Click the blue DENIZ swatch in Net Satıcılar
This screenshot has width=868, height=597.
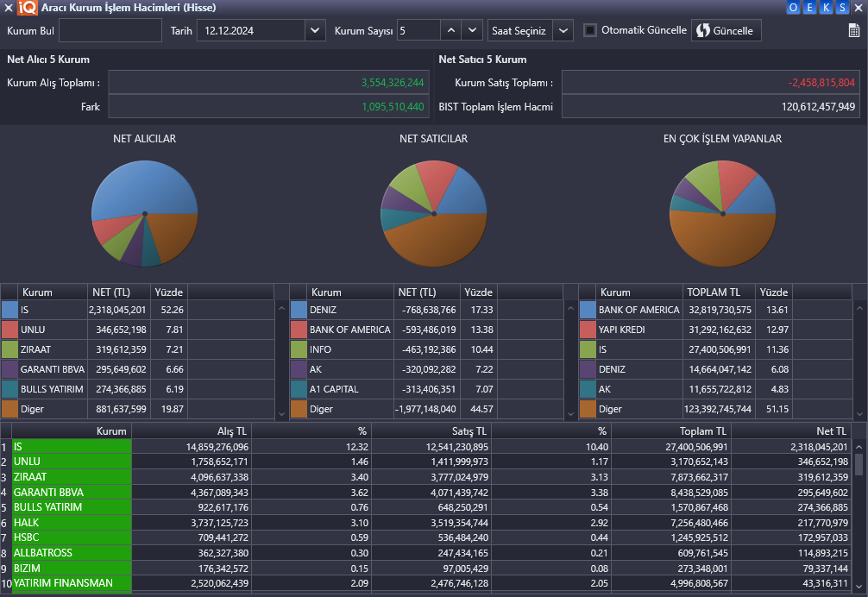coord(299,310)
